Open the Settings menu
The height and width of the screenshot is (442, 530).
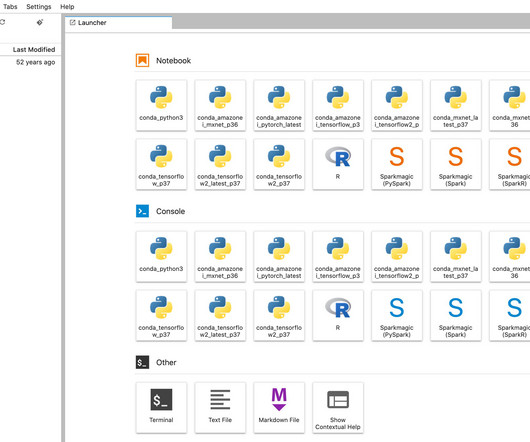click(x=39, y=6)
